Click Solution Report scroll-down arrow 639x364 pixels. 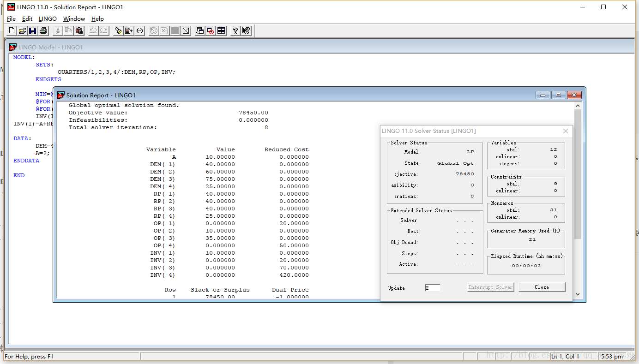578,294
